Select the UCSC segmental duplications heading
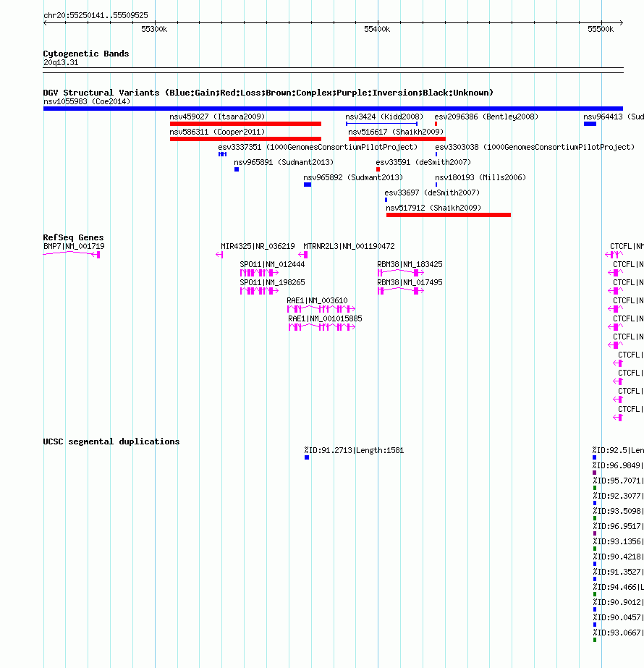The height and width of the screenshot is (668, 644). tap(111, 441)
